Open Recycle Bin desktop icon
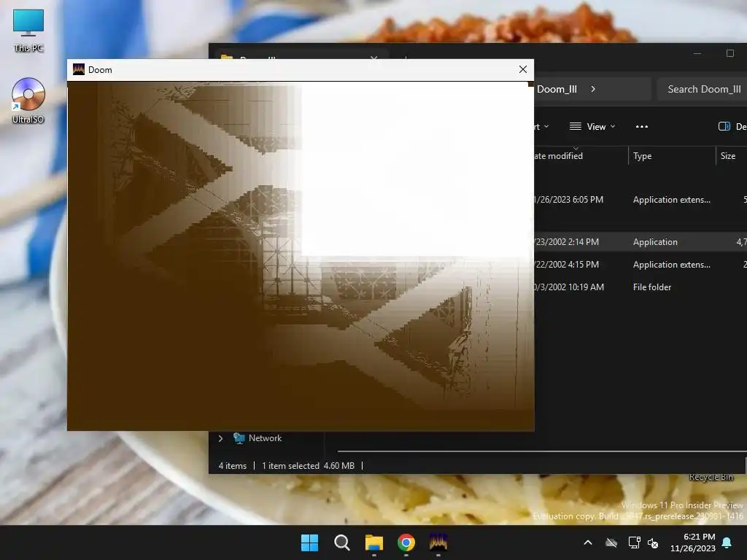 pyautogui.click(x=711, y=477)
